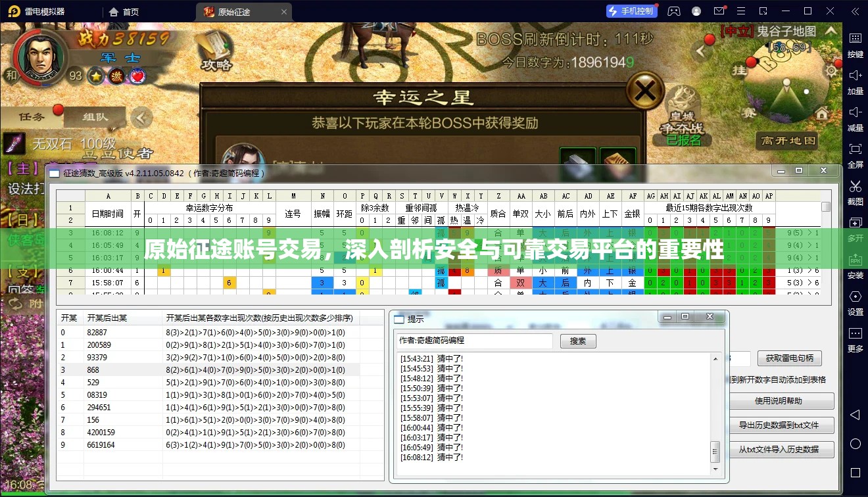Open the hamburger menu in LDPlayer titlebar

tap(740, 11)
